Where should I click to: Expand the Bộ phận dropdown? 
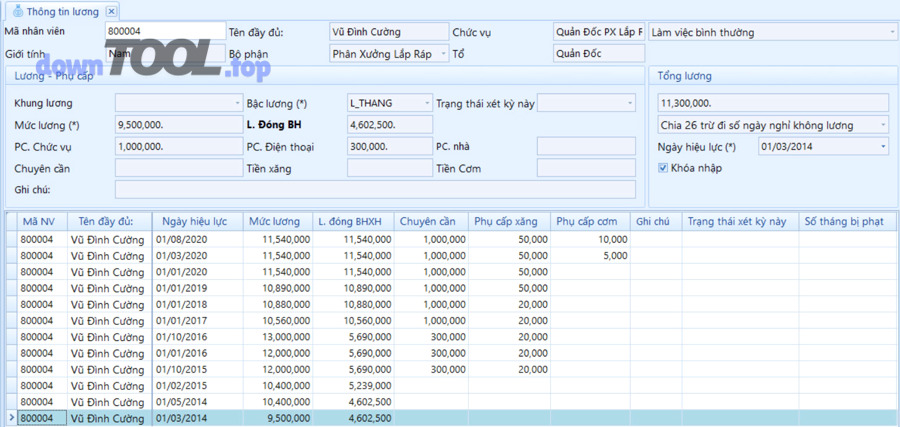(x=439, y=53)
